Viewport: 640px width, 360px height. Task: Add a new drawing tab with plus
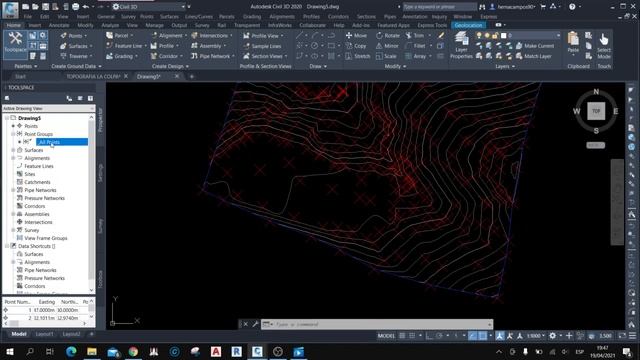pyautogui.click(x=191, y=76)
